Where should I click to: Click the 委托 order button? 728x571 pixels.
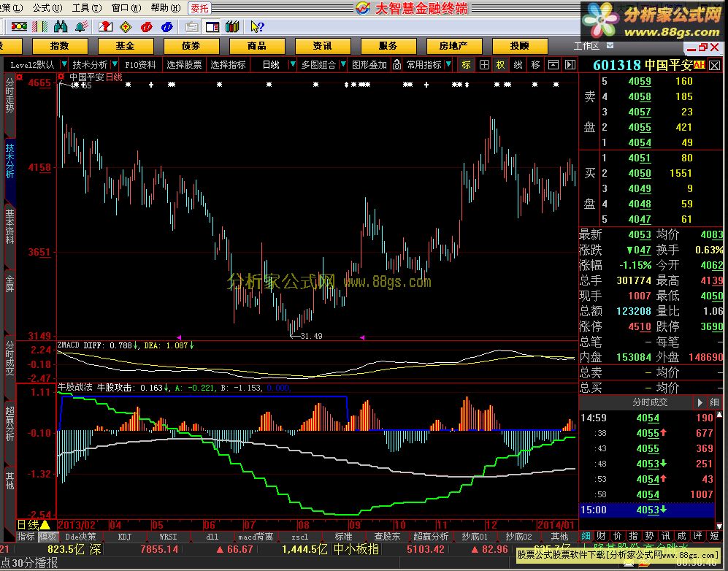(199, 8)
